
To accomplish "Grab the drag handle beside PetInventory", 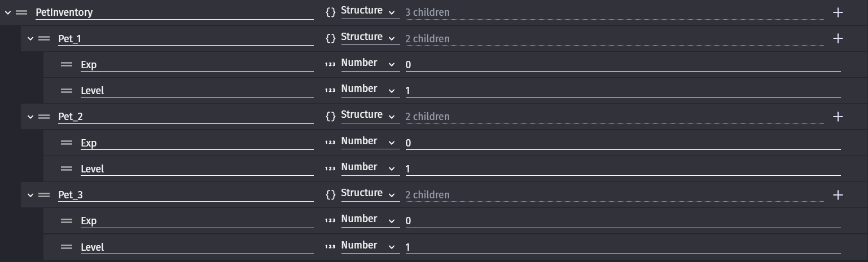I will [21, 12].
